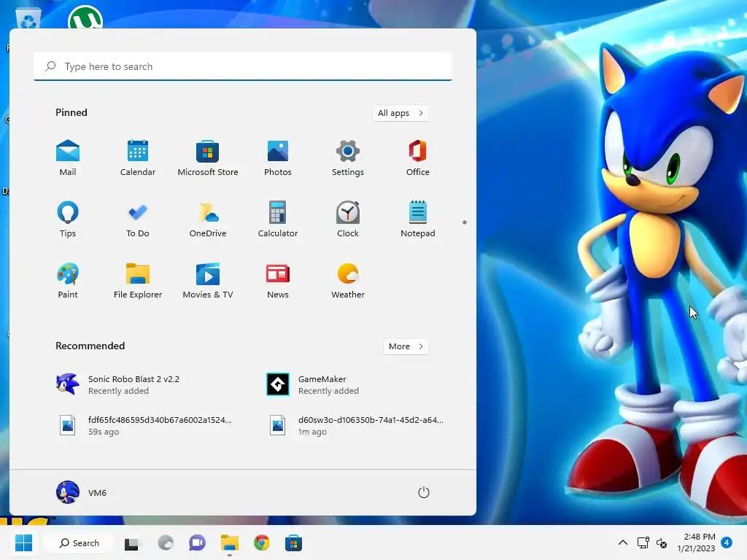Open the Mail app
The height and width of the screenshot is (560, 747).
point(68,158)
